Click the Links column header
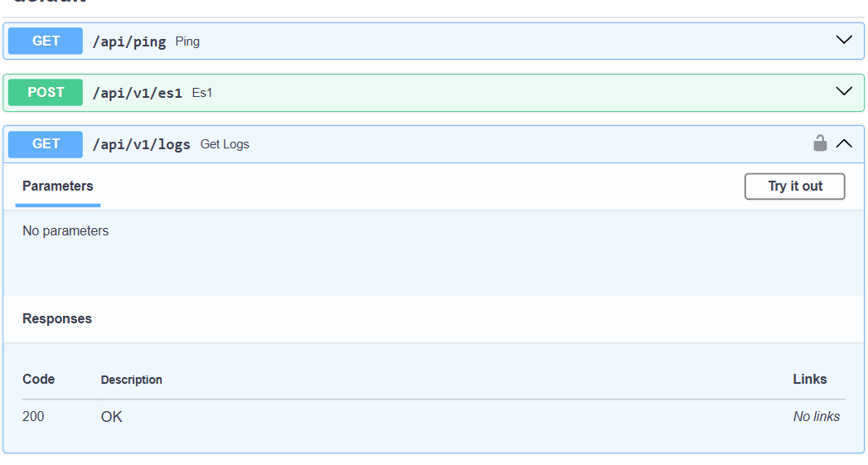Screen dimensions: 868x465 click(x=809, y=379)
